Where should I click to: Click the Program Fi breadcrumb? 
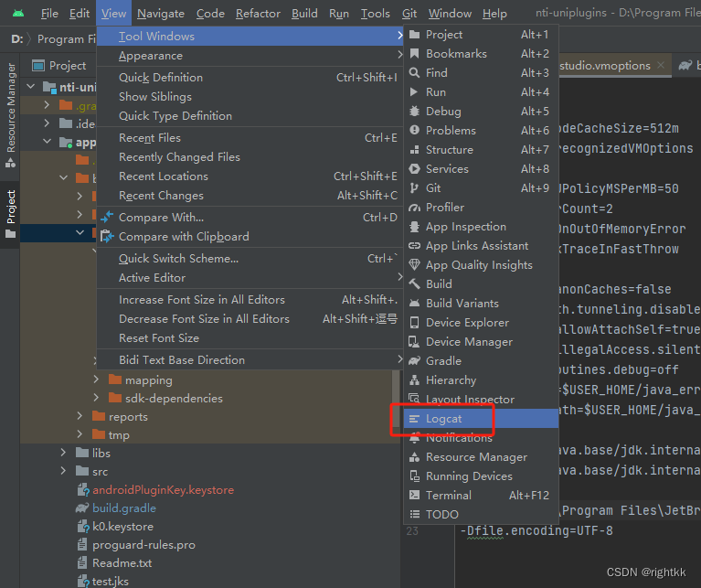click(x=67, y=39)
